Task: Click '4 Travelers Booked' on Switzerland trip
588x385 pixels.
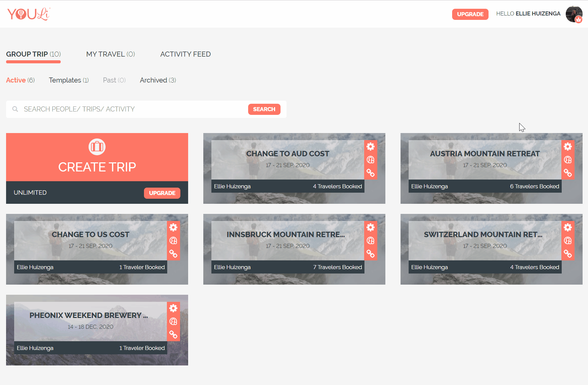Action: (x=534, y=267)
